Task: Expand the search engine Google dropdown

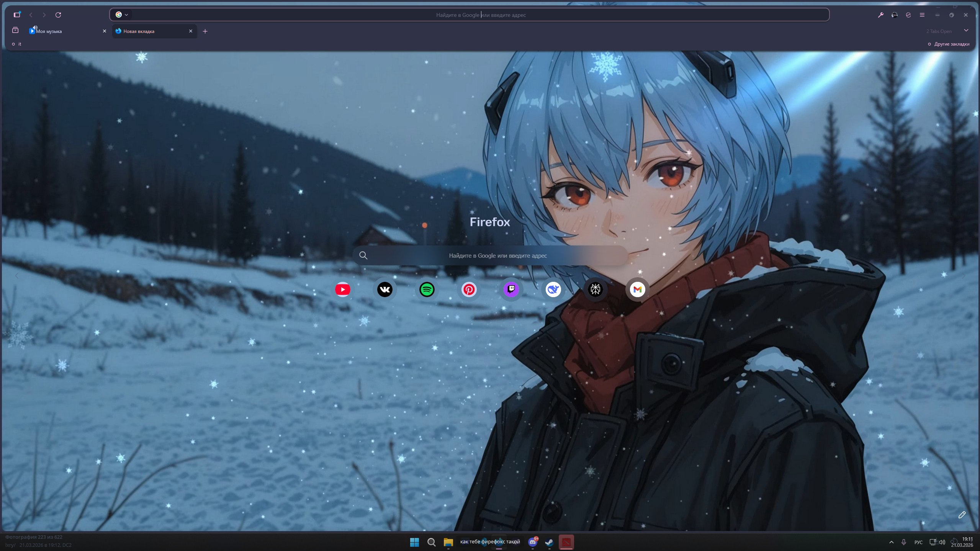Action: pos(122,15)
